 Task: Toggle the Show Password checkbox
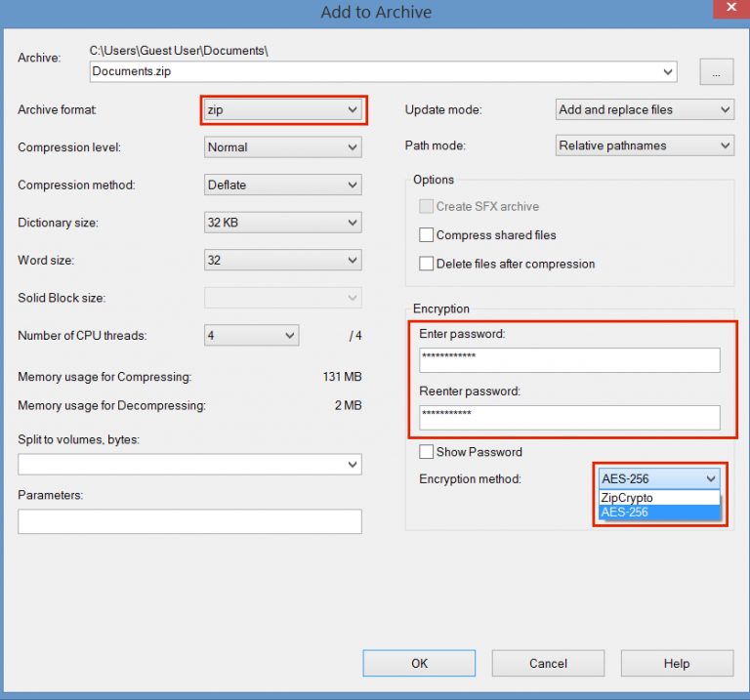(x=426, y=452)
